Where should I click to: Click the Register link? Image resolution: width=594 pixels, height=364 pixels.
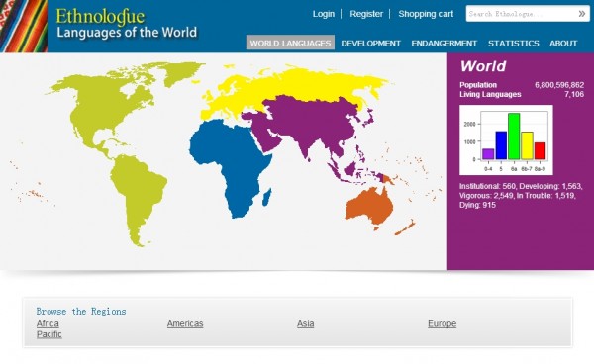tap(366, 14)
